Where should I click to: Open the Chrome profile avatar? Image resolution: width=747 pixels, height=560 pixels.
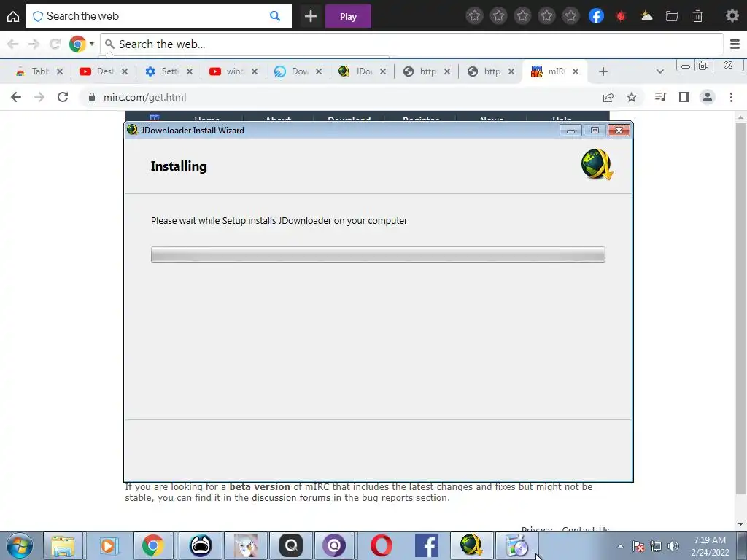[708, 97]
